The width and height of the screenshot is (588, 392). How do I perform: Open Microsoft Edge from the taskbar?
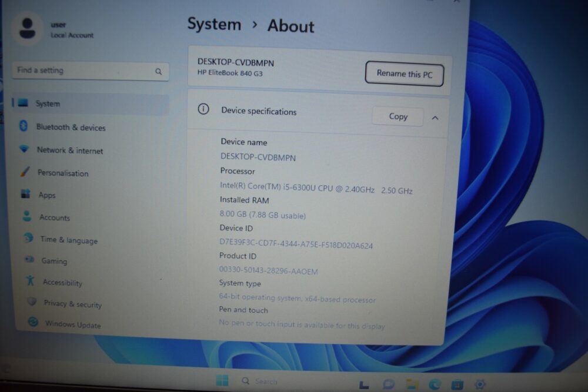435,384
